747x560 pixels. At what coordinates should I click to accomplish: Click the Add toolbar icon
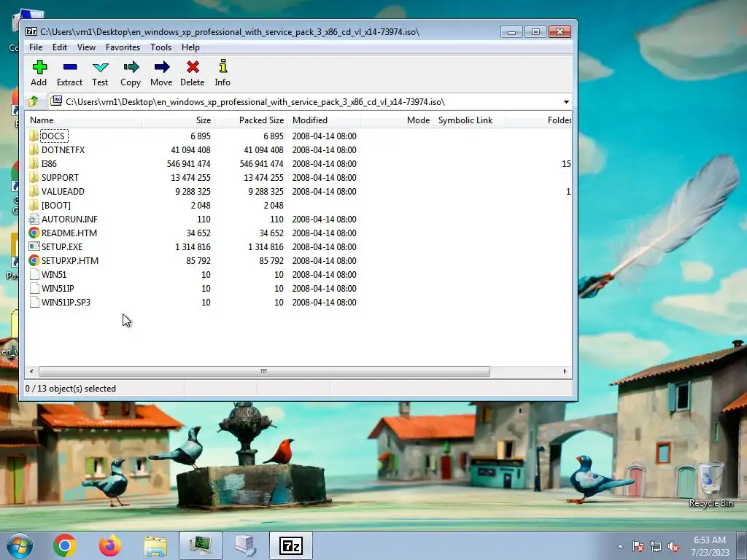coord(39,67)
